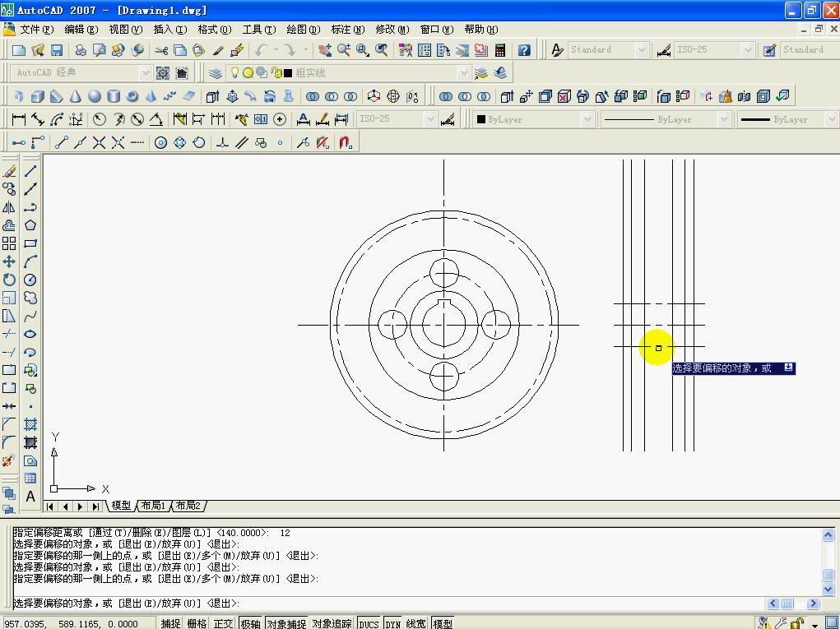Screen dimensions: 840x629
Task: Click the Plot/Print icon
Action: pos(81,50)
